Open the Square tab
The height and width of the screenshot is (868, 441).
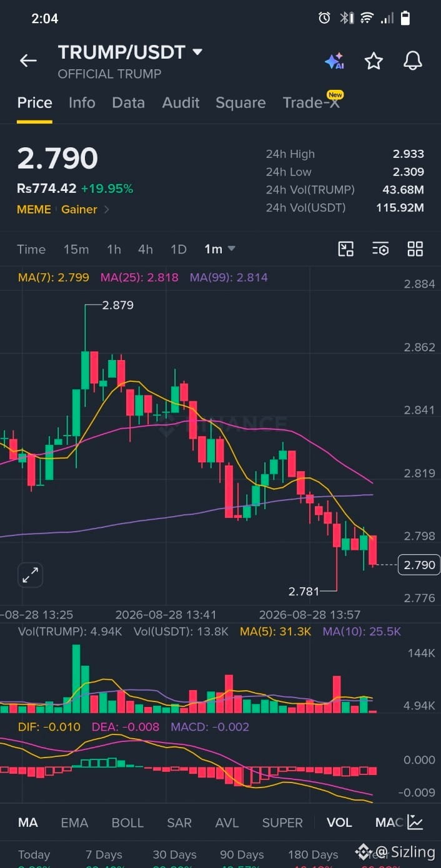pyautogui.click(x=240, y=103)
